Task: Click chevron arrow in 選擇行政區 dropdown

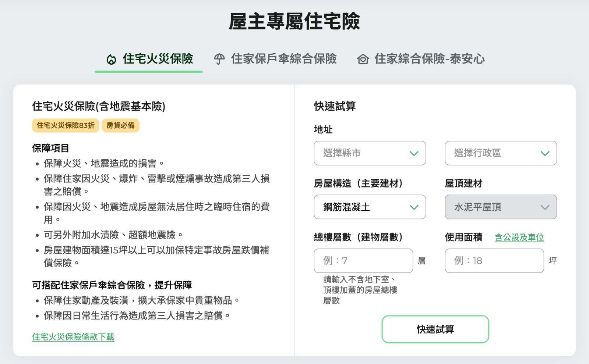Action: coord(545,153)
